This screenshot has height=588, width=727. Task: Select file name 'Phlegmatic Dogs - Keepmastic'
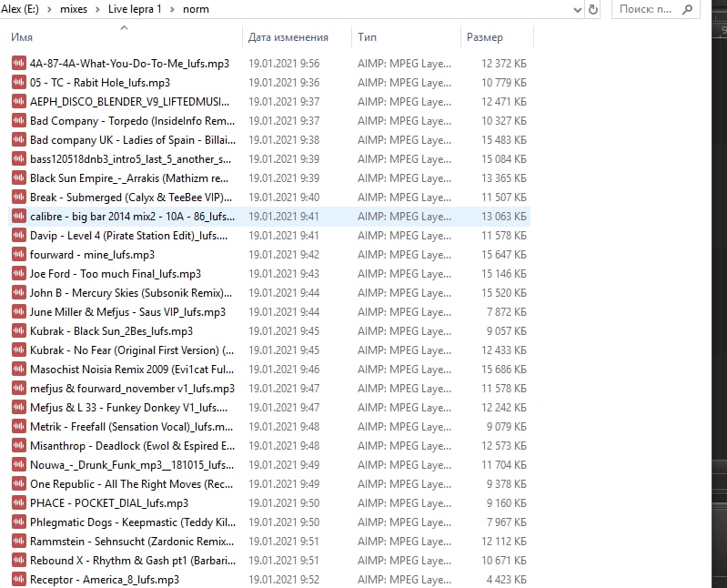point(133,522)
